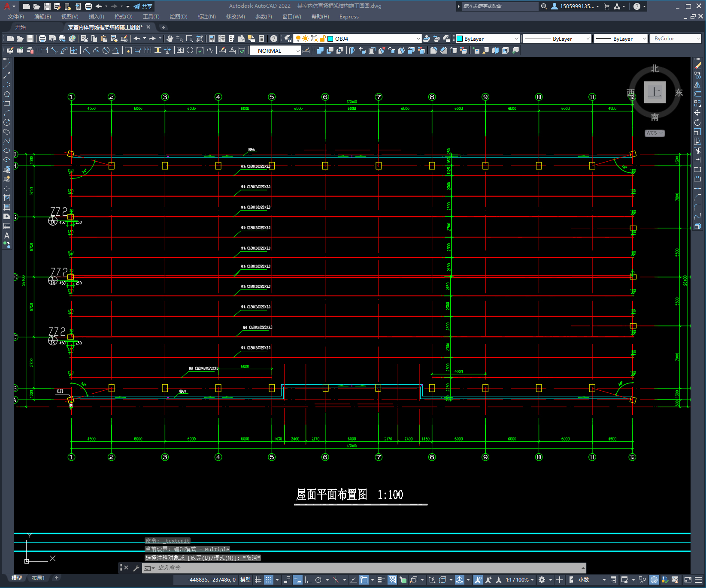The height and width of the screenshot is (588, 706).
Task: Select the Angular dimension tool
Action: click(x=115, y=50)
